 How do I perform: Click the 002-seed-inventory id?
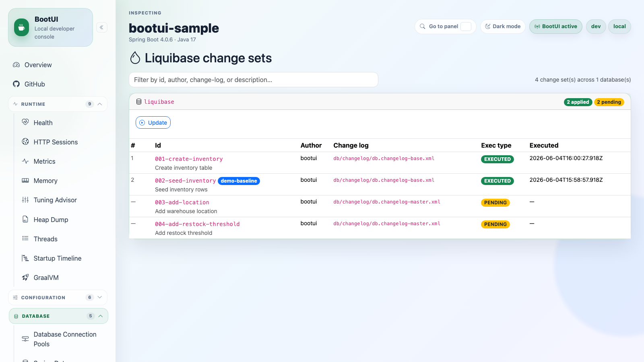pos(186,181)
